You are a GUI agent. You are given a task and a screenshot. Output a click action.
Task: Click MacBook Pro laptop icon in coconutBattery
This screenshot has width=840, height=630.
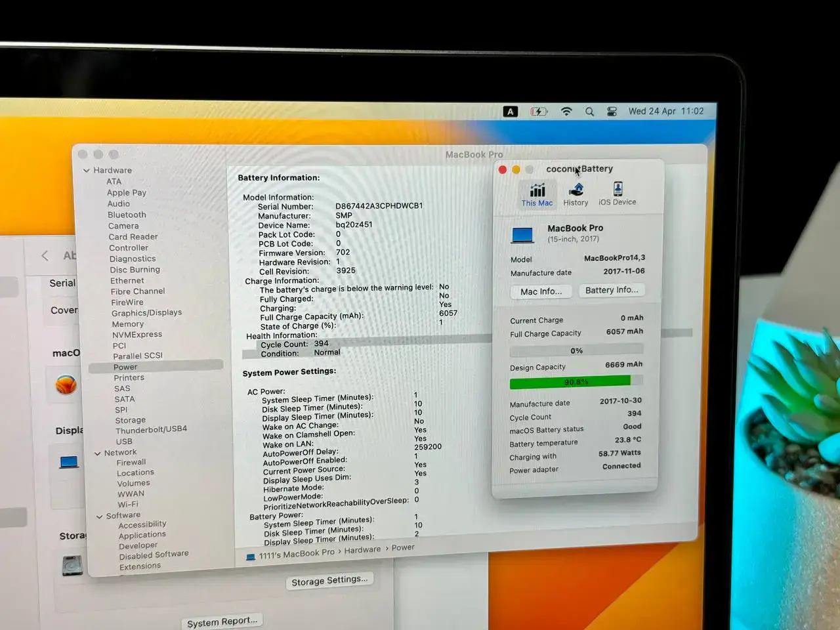[x=523, y=234]
